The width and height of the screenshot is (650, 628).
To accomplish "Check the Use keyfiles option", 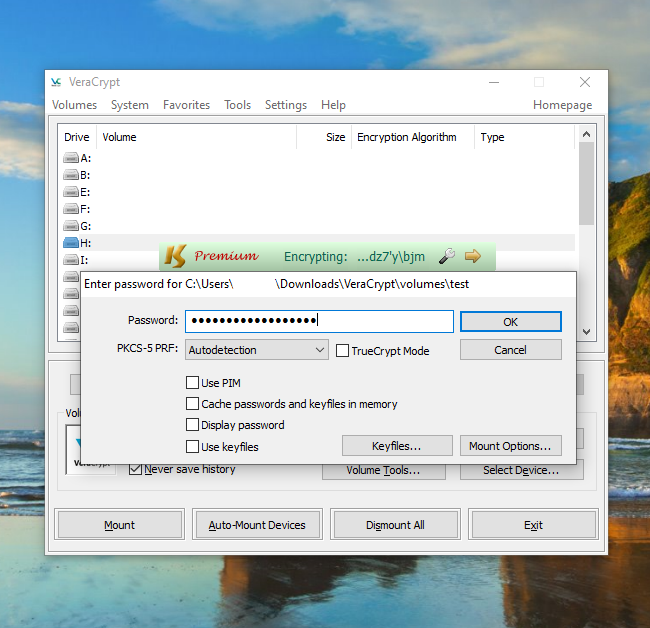I will (x=192, y=446).
